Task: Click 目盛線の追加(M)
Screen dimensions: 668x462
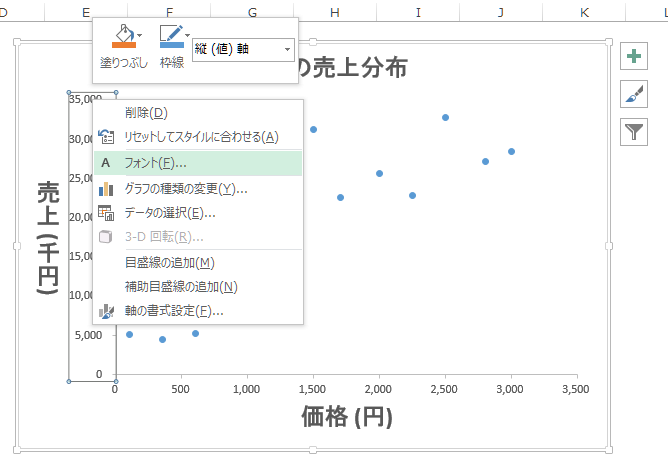Action: point(198,263)
